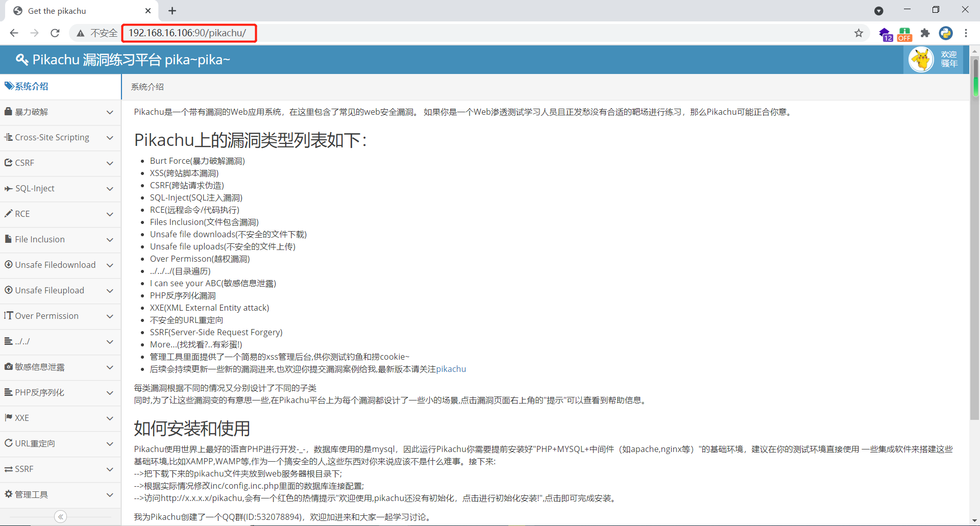Image resolution: width=980 pixels, height=526 pixels.
Task: Open the extensions puzzle-piece icon
Action: click(x=925, y=33)
